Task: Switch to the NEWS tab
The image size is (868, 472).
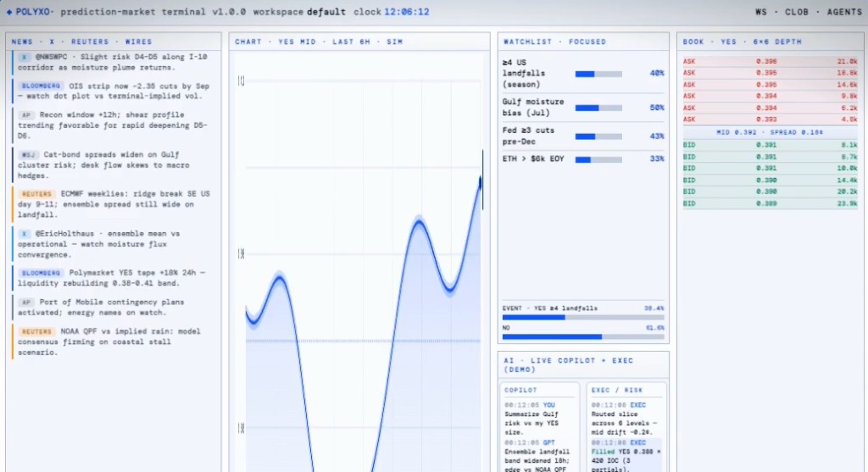Action: coord(22,42)
